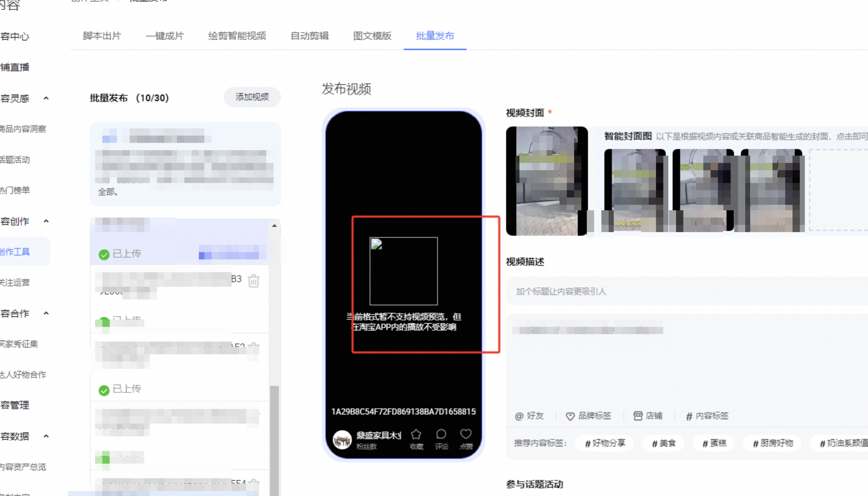The width and height of the screenshot is (868, 496).
Task: Select the highlighted first 已上传 video entry
Action: (x=180, y=242)
